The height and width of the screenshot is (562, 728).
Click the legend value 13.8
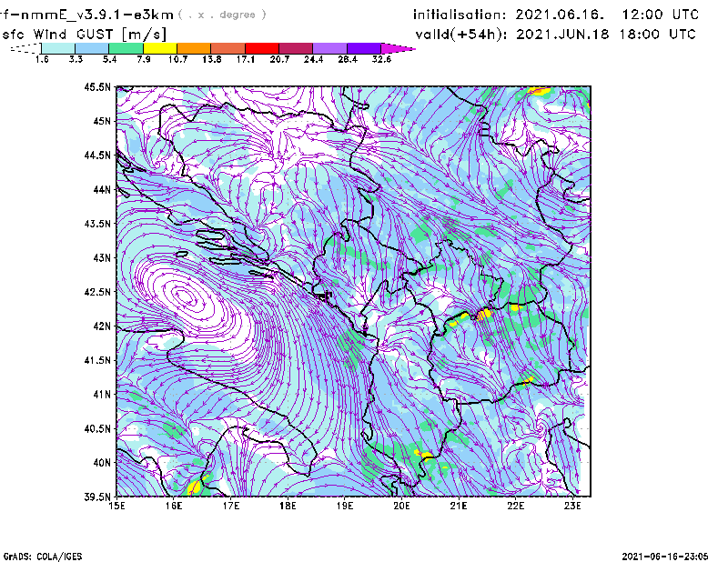pyautogui.click(x=212, y=59)
